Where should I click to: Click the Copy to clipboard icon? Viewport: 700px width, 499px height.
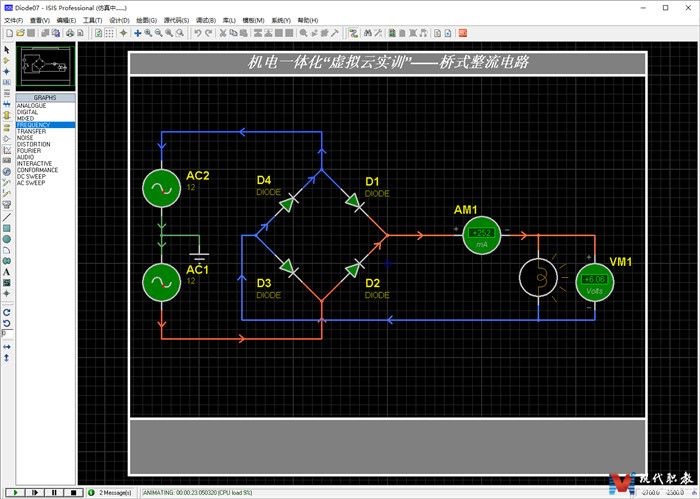point(233,33)
